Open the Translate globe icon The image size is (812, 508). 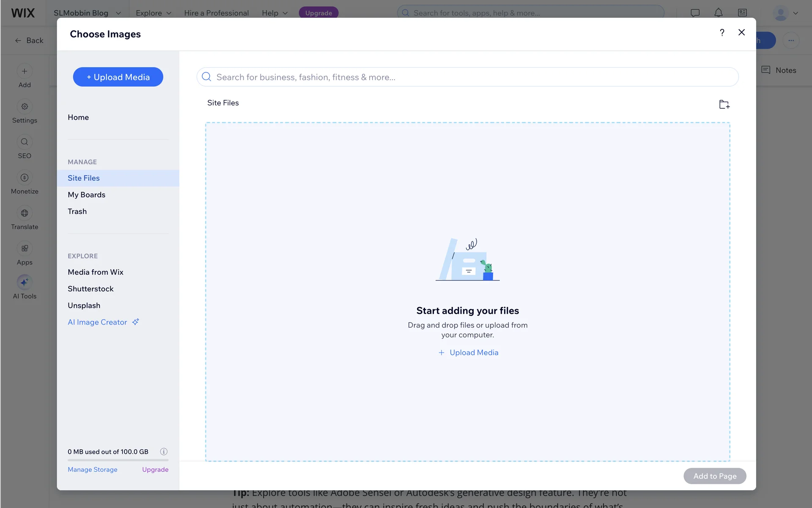pyautogui.click(x=25, y=213)
